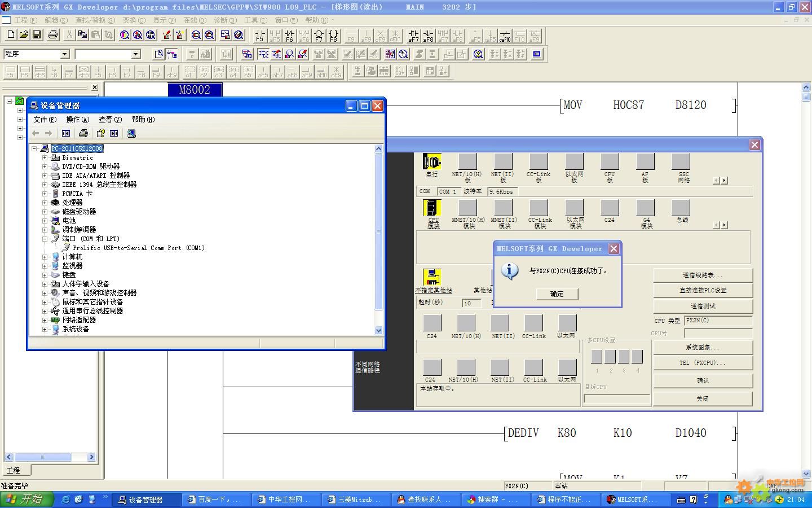Click the 关闭 button in connection dialog
This screenshot has width=812, height=508.
(703, 398)
